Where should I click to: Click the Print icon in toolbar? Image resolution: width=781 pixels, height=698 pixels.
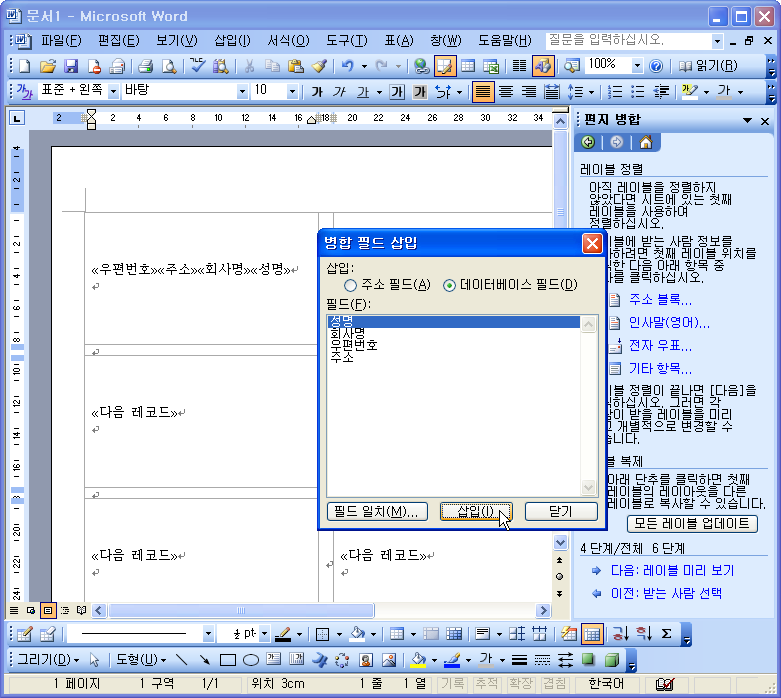click(145, 66)
